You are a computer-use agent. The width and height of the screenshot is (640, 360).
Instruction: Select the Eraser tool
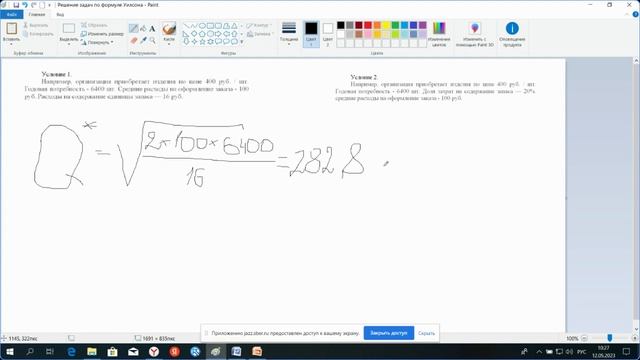pos(133,40)
